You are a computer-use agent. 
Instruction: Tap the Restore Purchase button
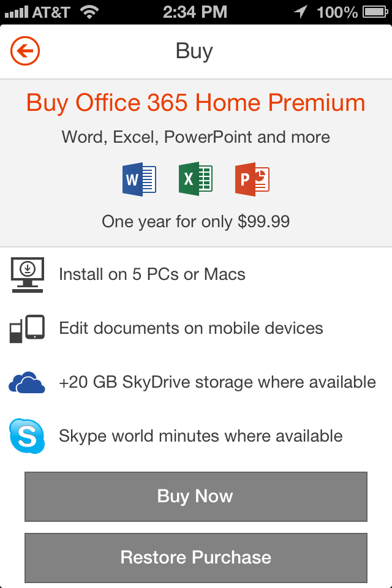coord(196,557)
